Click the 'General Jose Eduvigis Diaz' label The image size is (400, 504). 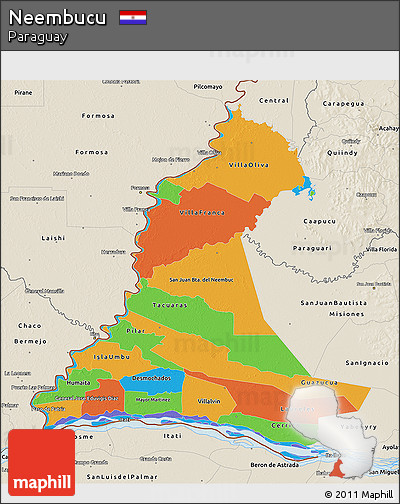(86, 398)
